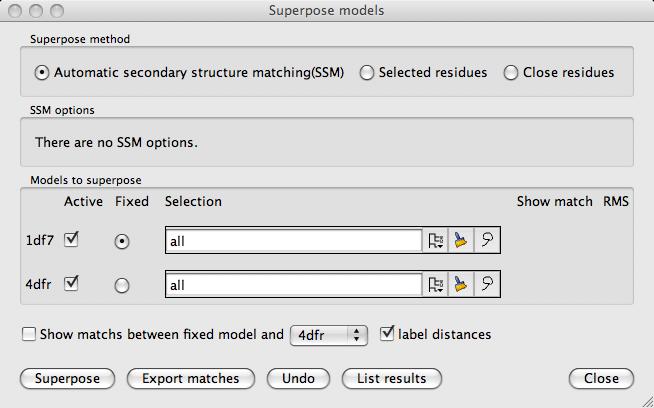This screenshot has height=408, width=654.
Task: Uncheck the Active checkbox for 4dfr
Action: click(70, 283)
